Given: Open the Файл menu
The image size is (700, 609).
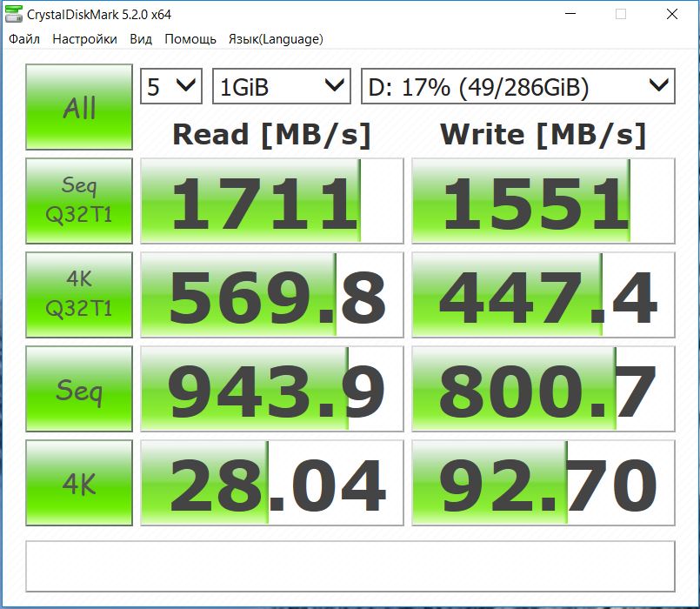Looking at the screenshot, I should click(x=24, y=39).
